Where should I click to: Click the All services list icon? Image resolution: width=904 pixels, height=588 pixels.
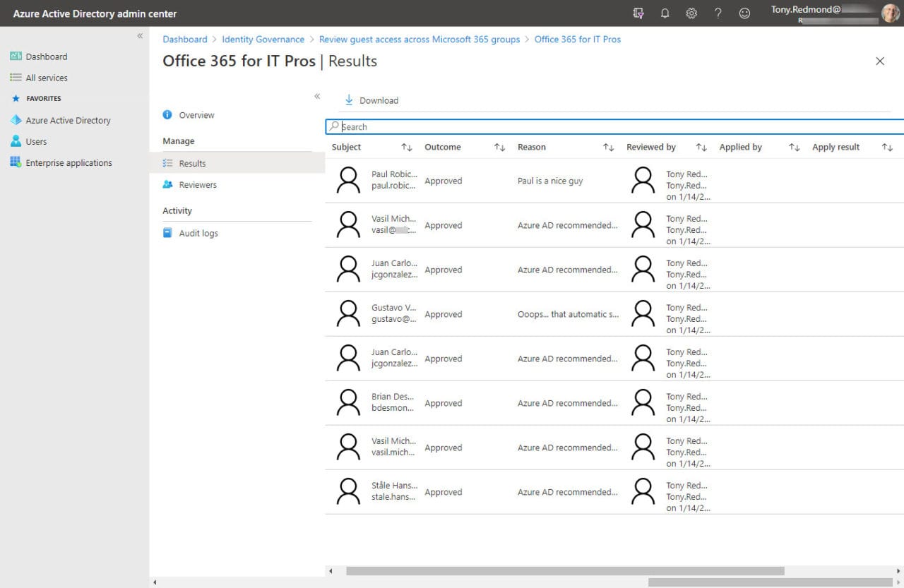click(x=16, y=78)
